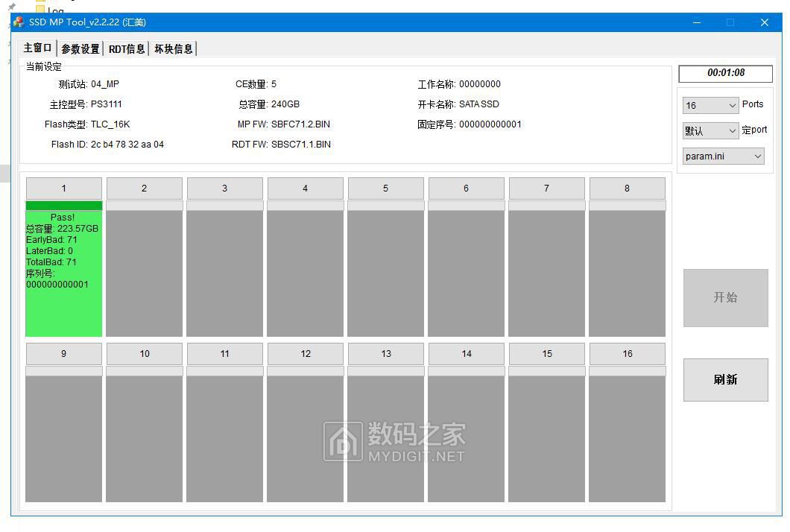Viewport: 790px width, 532px height.
Task: Select port 10 header button
Action: (144, 354)
